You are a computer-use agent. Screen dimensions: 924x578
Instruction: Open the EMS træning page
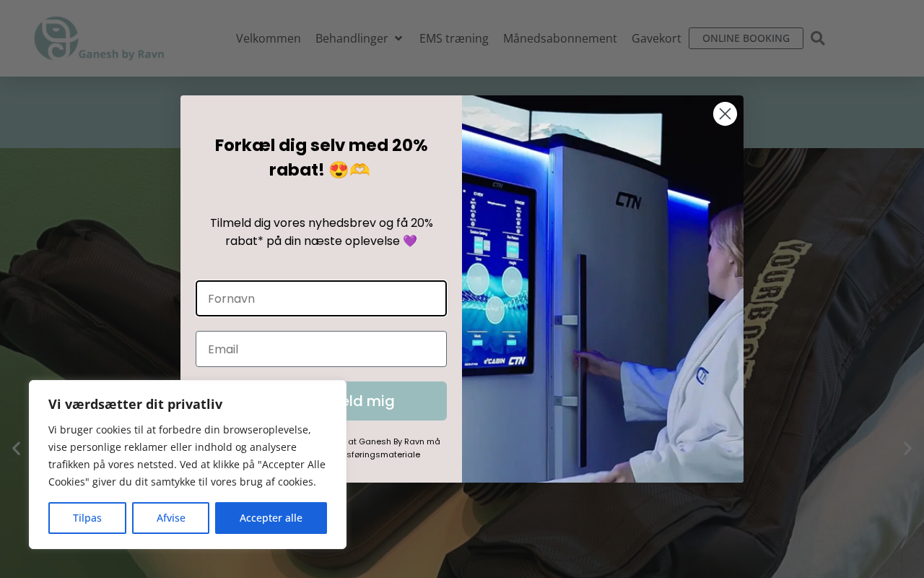click(x=454, y=38)
